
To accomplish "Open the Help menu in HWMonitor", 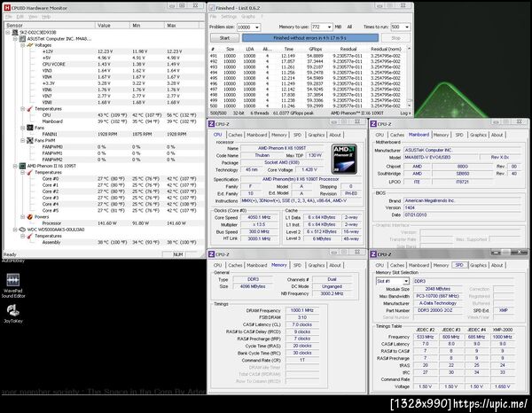I will (x=46, y=17).
